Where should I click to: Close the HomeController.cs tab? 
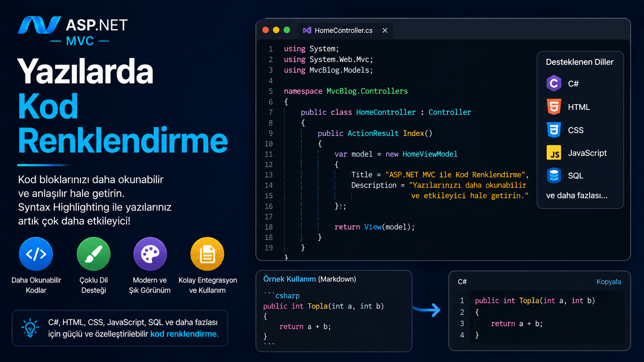[385, 30]
